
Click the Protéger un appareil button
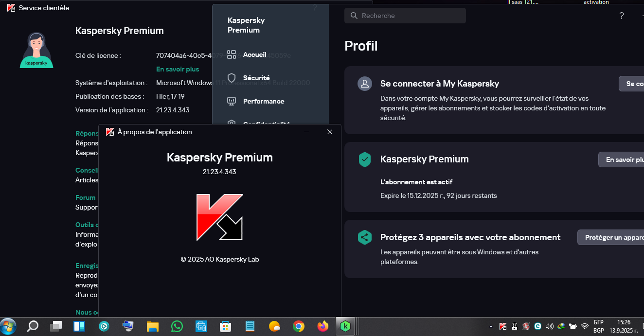click(611, 237)
